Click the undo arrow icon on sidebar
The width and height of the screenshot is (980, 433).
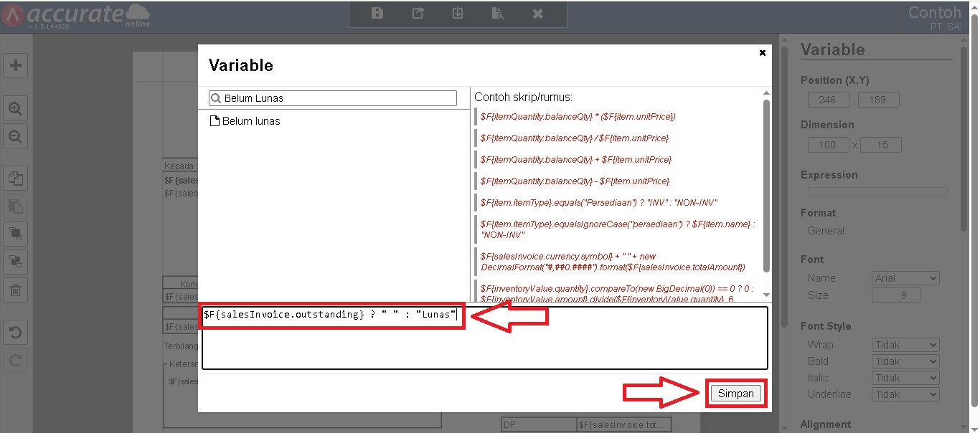point(15,333)
